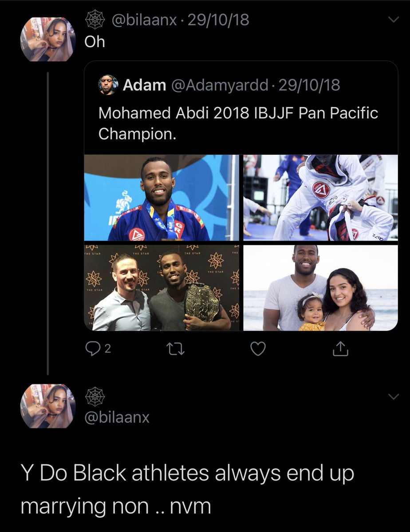Expand the chevron menu on the second tweet

click(x=393, y=396)
